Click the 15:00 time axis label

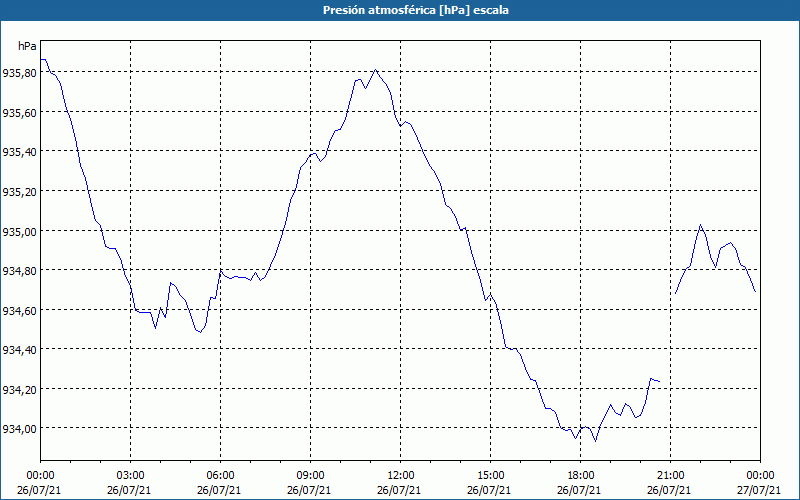(490, 476)
